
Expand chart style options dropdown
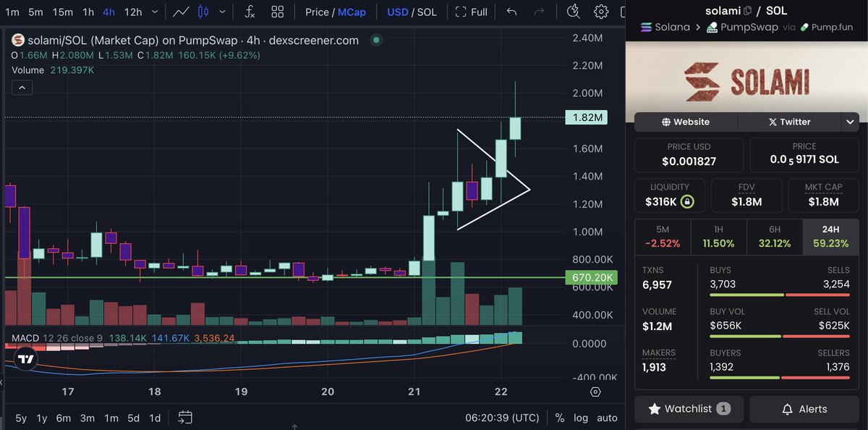point(223,12)
